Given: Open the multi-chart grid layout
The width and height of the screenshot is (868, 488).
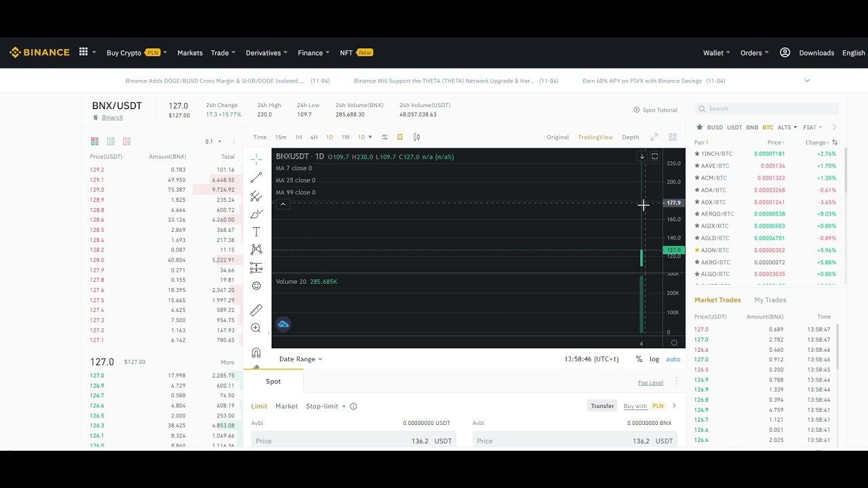Looking at the screenshot, I should click(x=673, y=137).
